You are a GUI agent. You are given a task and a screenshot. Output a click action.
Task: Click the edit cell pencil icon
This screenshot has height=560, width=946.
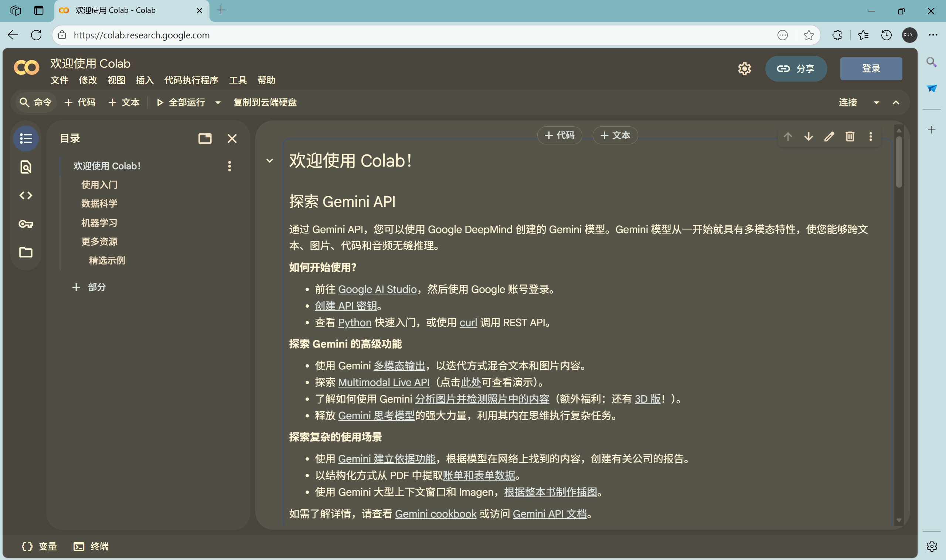[x=829, y=137]
